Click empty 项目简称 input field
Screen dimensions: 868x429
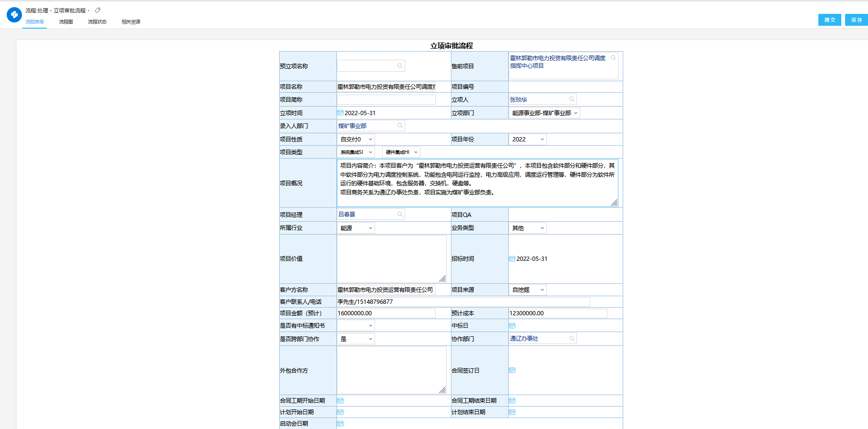pyautogui.click(x=386, y=100)
